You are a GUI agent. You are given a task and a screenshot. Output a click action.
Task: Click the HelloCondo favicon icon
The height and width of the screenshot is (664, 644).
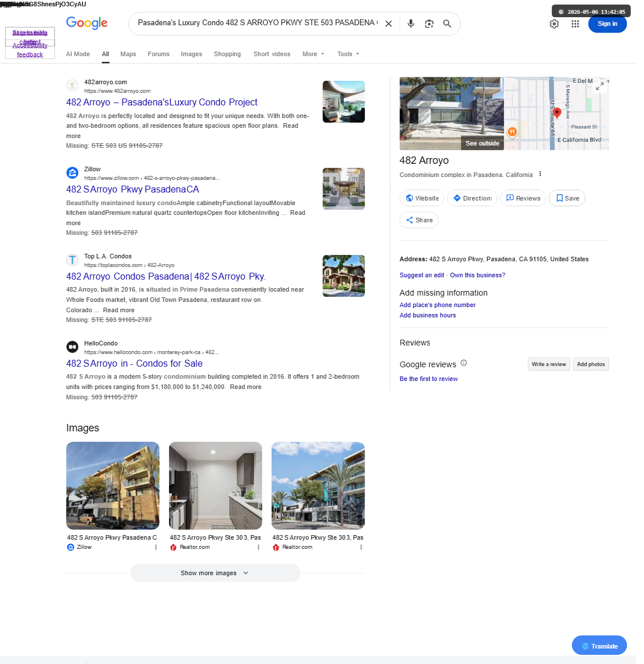72,347
